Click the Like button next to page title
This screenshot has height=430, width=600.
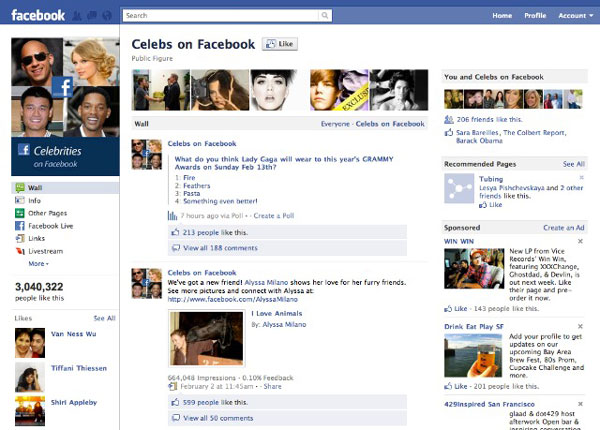click(280, 44)
